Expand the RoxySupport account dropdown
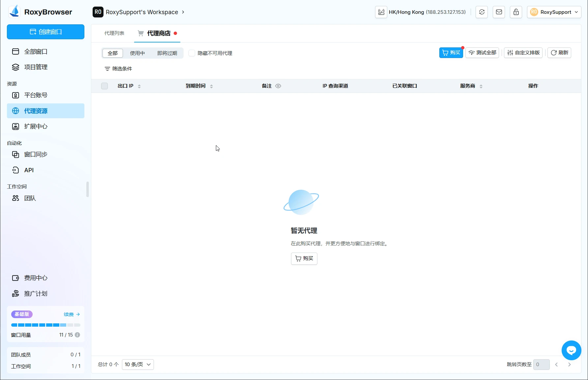 tap(554, 12)
